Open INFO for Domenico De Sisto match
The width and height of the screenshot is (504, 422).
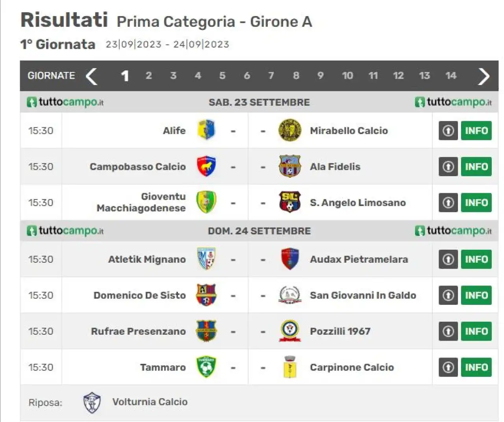[x=476, y=295]
